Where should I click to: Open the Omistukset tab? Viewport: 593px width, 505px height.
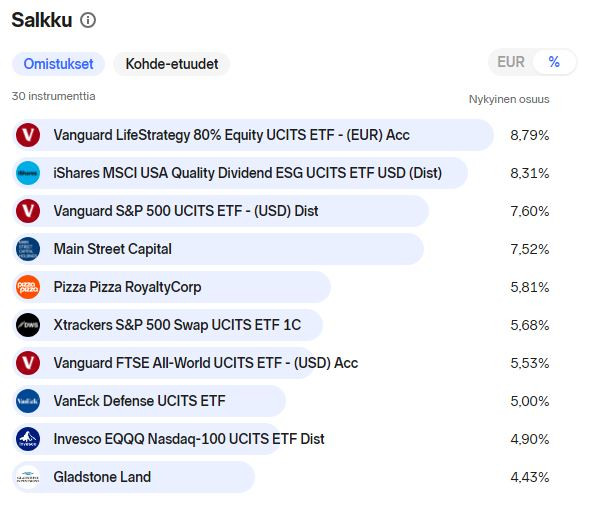[58, 64]
